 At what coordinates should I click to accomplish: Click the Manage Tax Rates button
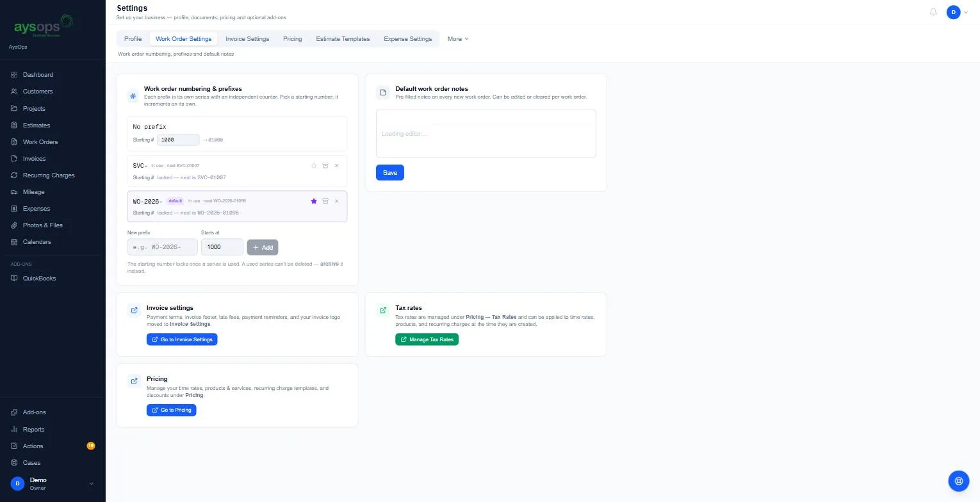click(x=427, y=339)
